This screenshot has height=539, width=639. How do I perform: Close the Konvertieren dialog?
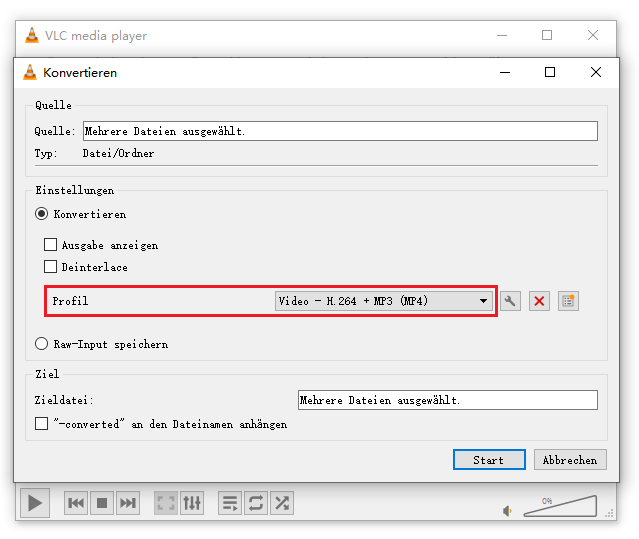(596, 73)
